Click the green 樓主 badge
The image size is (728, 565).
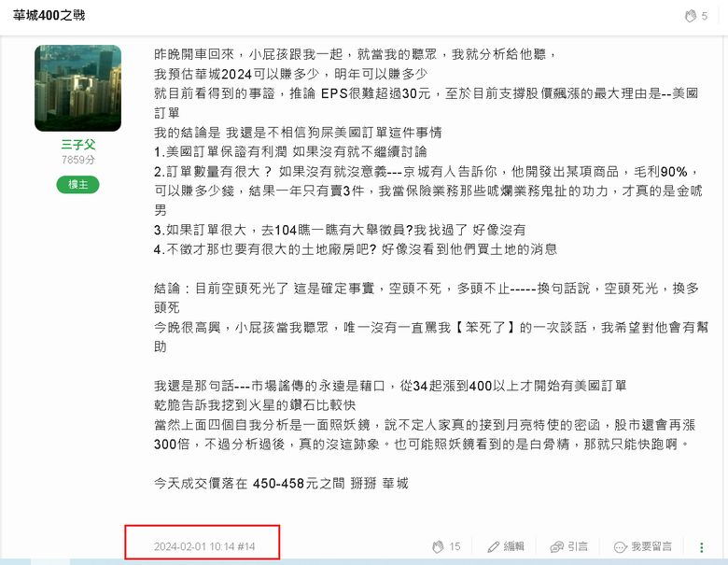pos(78,185)
